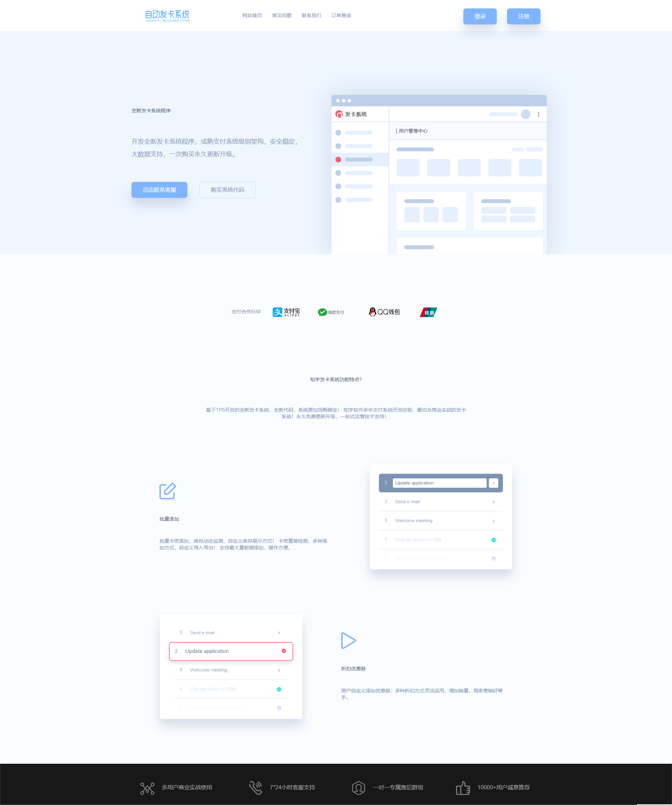Click the 银联 payment icon

click(x=429, y=311)
